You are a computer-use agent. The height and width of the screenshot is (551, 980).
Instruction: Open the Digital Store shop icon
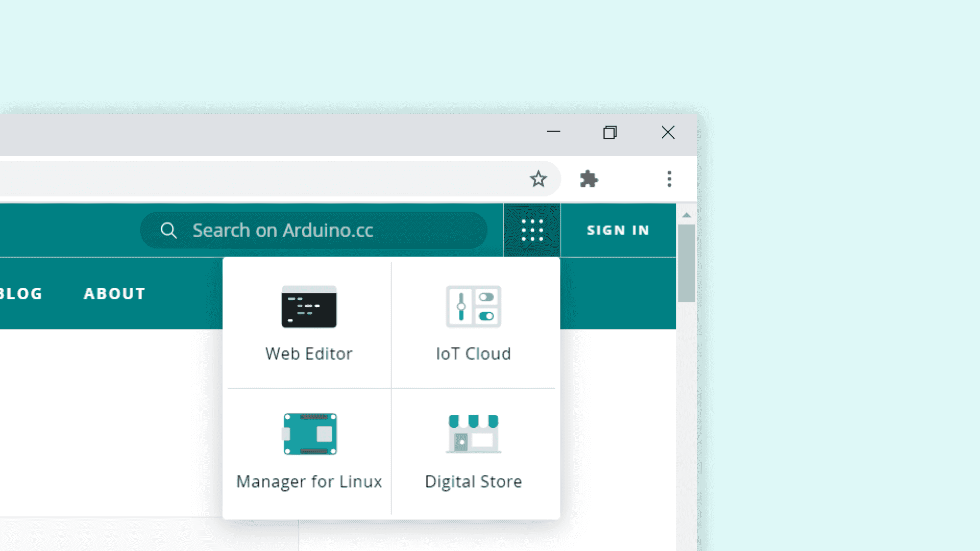tap(473, 434)
